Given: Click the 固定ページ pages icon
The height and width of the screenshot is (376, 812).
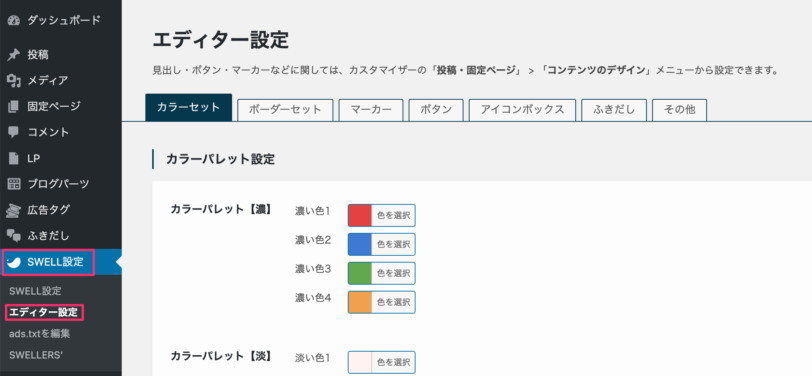Looking at the screenshot, I should point(14,106).
